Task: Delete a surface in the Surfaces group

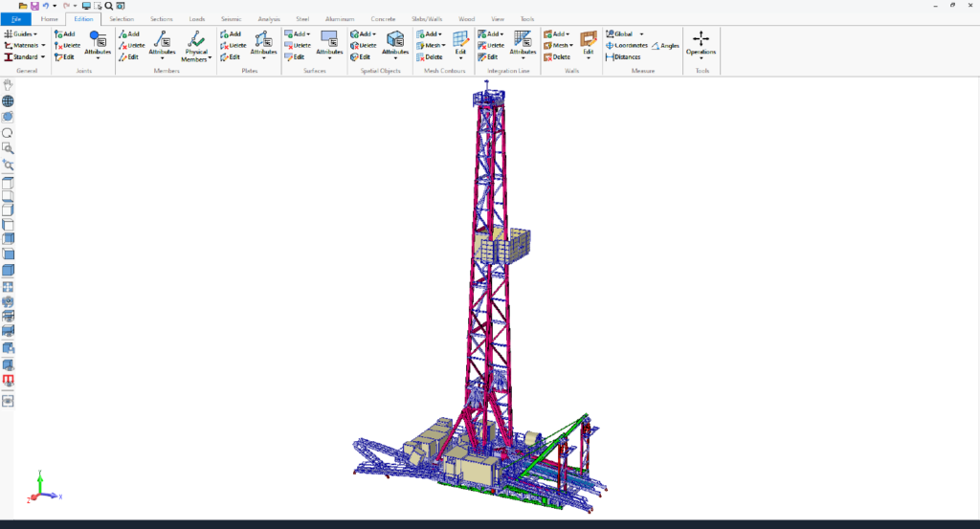Action: [298, 46]
